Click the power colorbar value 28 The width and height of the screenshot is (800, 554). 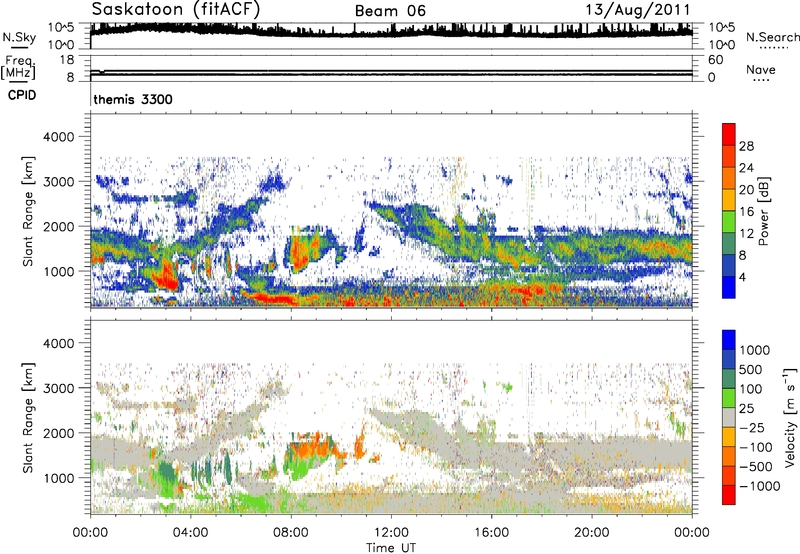pyautogui.click(x=746, y=146)
